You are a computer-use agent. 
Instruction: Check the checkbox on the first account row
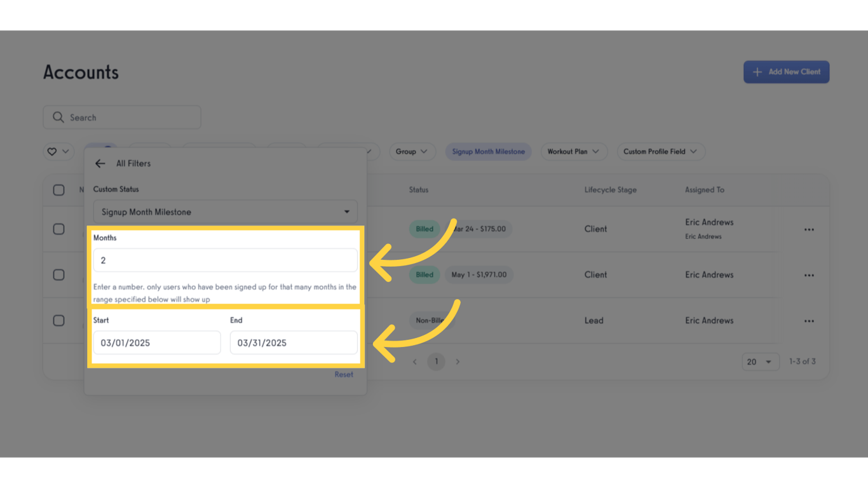pyautogui.click(x=58, y=229)
